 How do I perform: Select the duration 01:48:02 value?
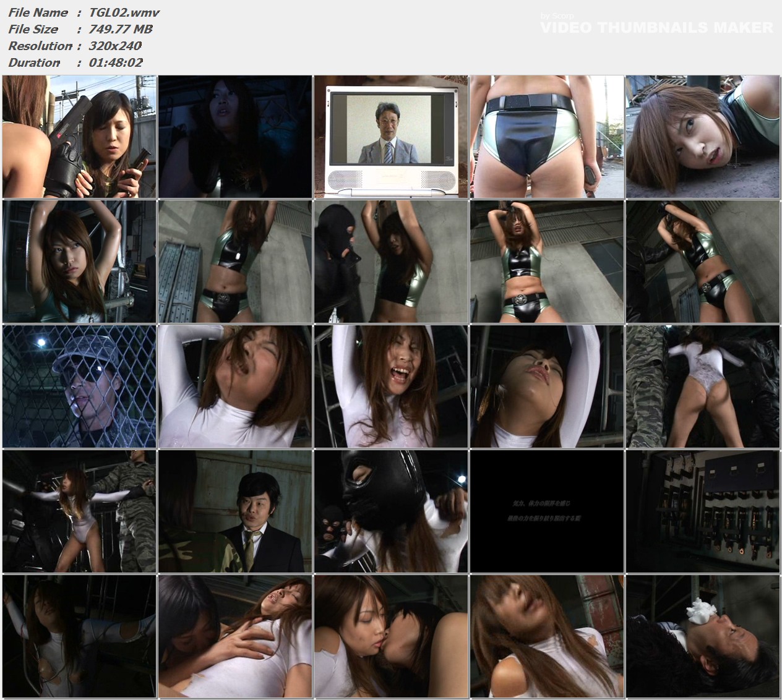pos(116,62)
